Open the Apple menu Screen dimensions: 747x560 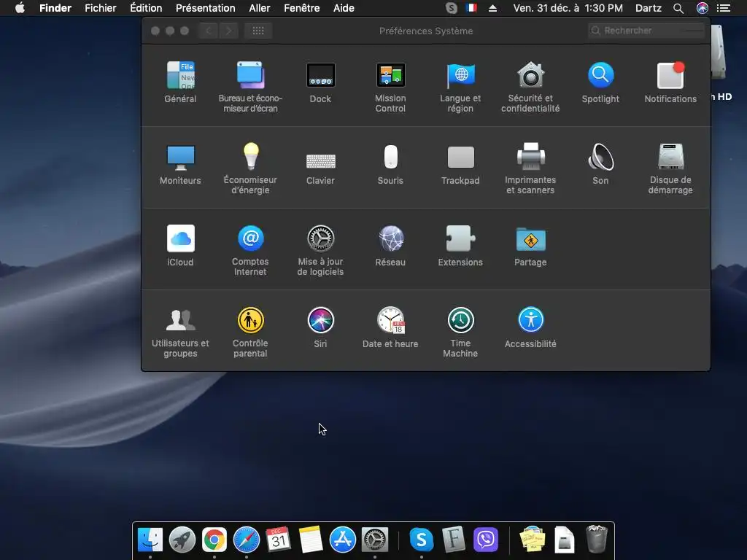pyautogui.click(x=20, y=8)
